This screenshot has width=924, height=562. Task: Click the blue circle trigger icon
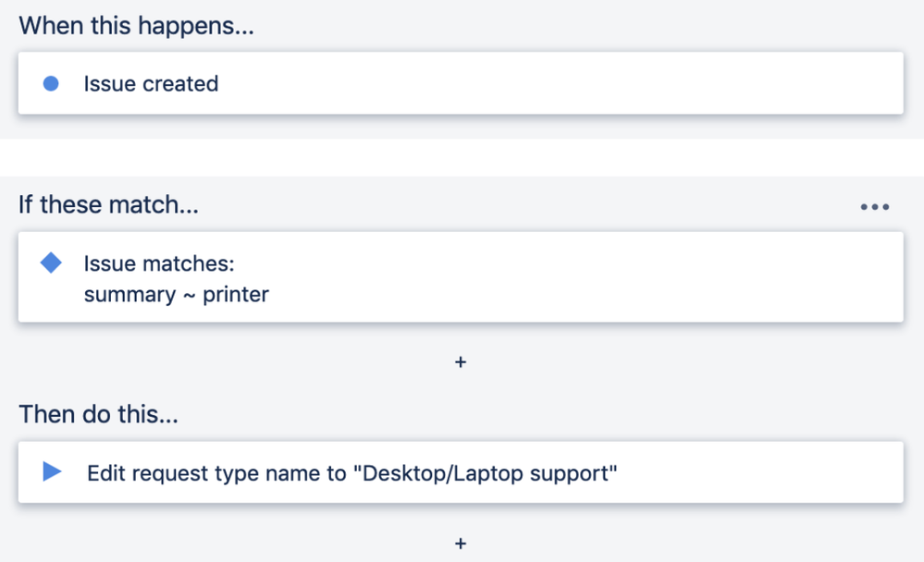pos(52,84)
